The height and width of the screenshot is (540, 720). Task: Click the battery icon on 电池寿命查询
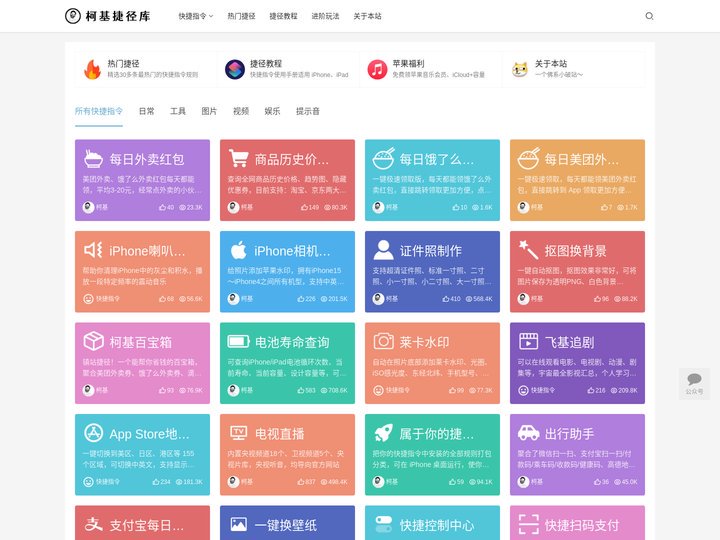coord(238,341)
